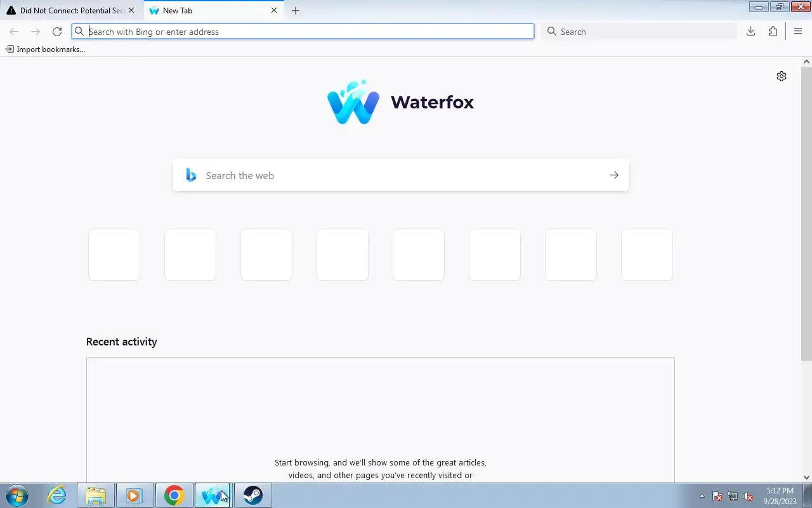The image size is (812, 508).
Task: Click the Action Center flag icon
Action: tap(717, 496)
